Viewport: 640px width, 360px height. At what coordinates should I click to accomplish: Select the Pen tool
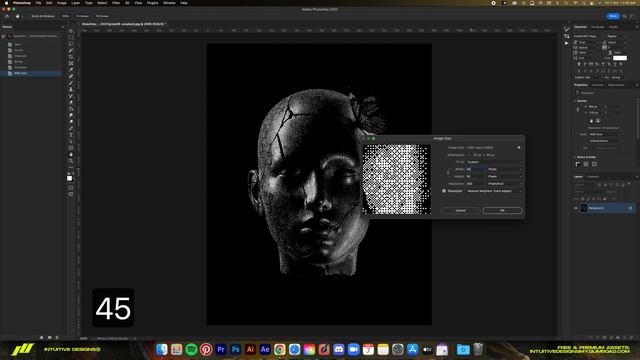coord(71,128)
